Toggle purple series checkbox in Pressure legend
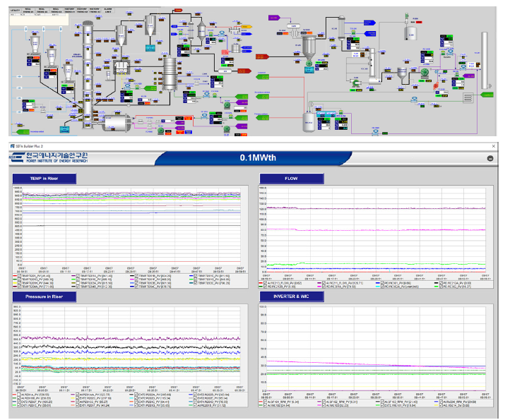 78,395
